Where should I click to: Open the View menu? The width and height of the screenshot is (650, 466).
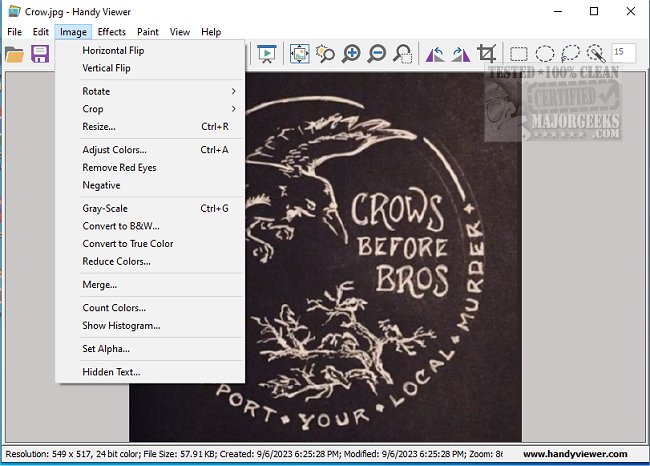[x=179, y=32]
